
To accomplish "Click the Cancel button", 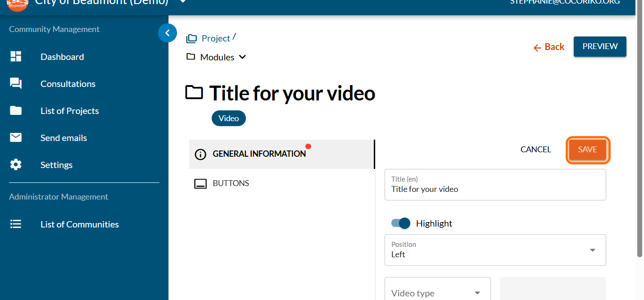I will [x=535, y=150].
